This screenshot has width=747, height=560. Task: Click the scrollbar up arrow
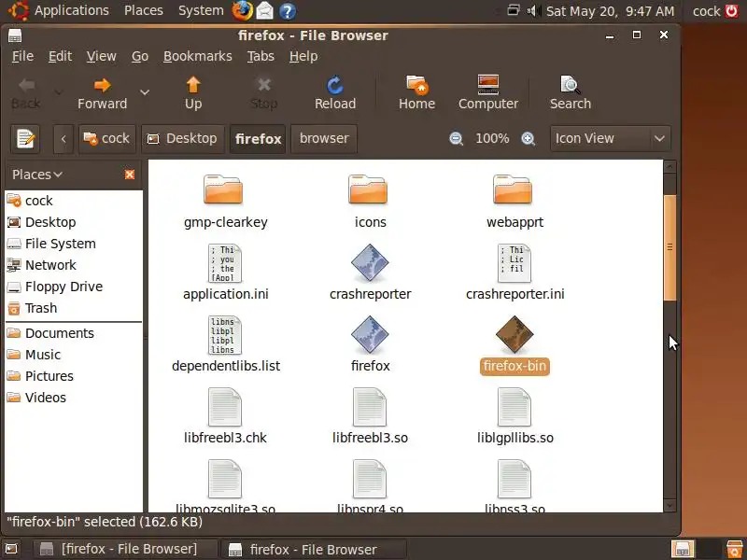click(669, 167)
